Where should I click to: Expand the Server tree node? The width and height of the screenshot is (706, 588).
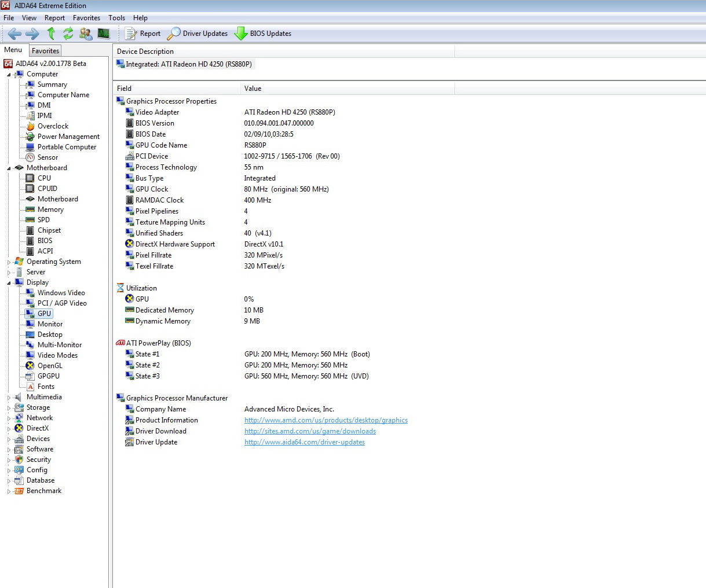tap(9, 273)
